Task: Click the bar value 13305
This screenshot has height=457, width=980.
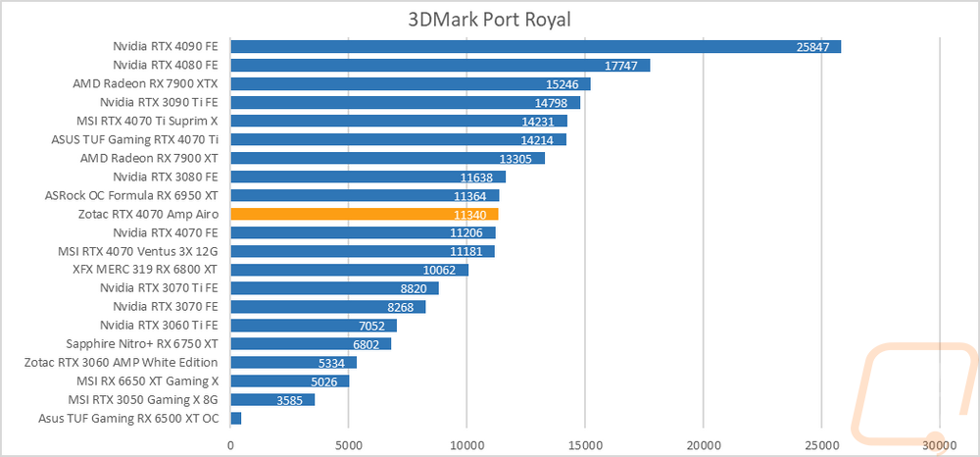Action: tap(516, 159)
